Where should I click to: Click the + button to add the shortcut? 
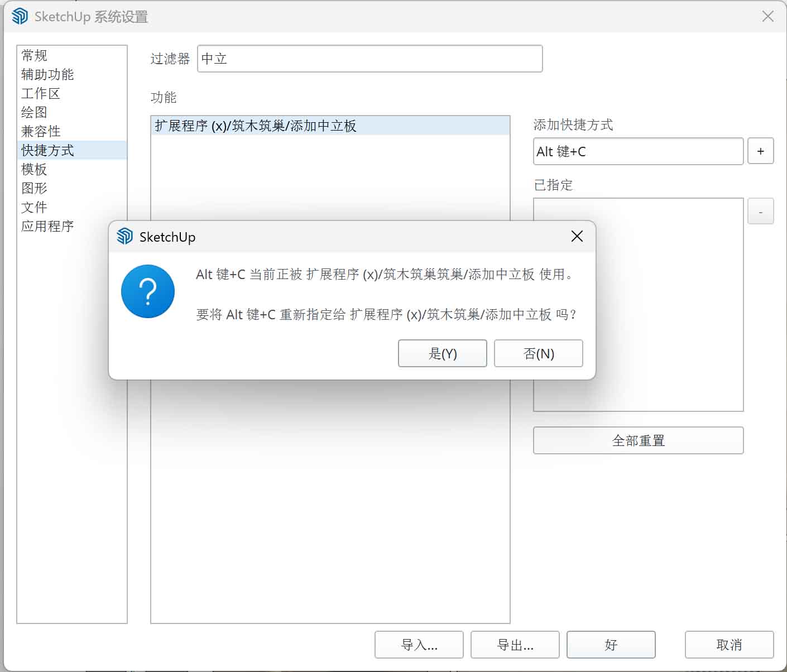click(760, 151)
